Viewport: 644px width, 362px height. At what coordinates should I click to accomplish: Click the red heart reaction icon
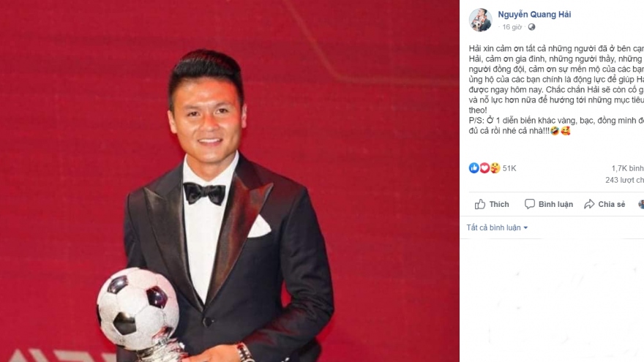[x=484, y=168]
